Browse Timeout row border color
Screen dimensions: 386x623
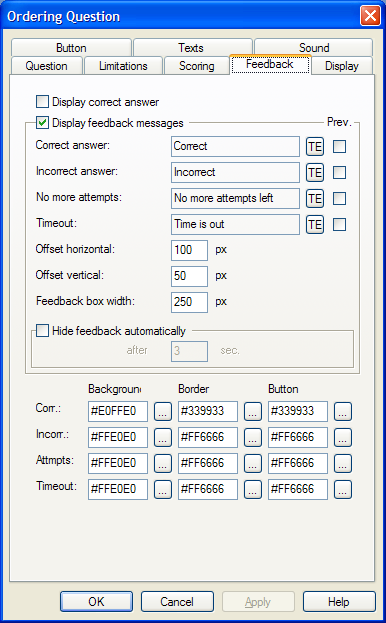[x=253, y=489]
